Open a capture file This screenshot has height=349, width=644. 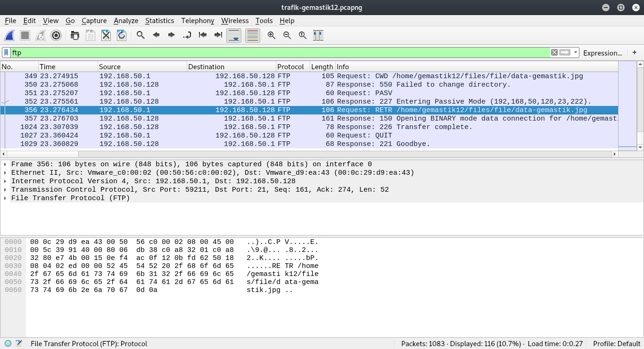(x=74, y=35)
